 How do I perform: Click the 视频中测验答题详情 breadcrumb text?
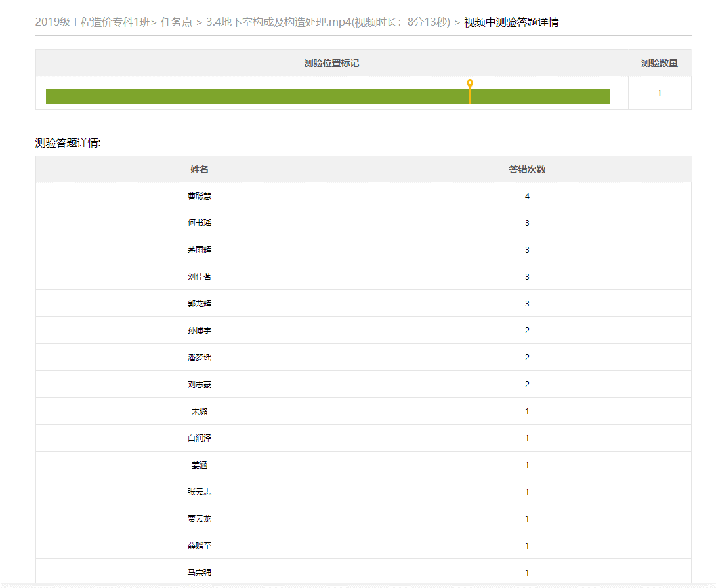tap(511, 22)
